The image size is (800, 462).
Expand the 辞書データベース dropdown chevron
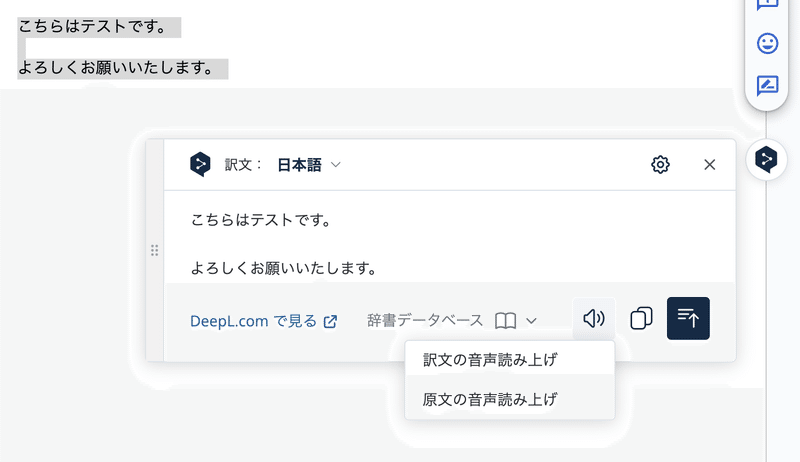(x=531, y=321)
